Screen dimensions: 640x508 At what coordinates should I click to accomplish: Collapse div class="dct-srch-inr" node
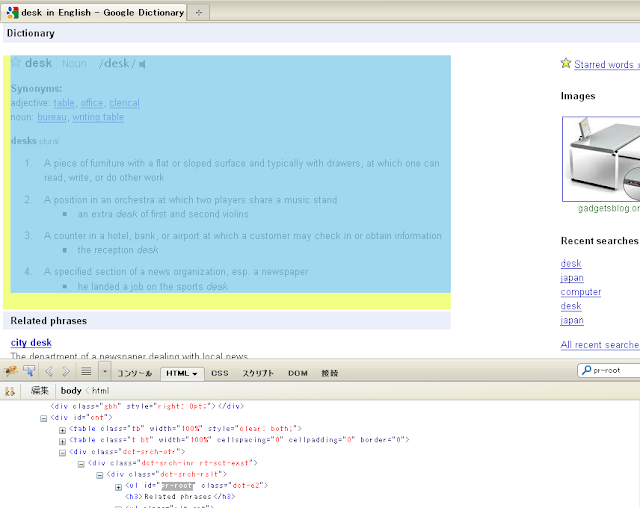pos(81,464)
